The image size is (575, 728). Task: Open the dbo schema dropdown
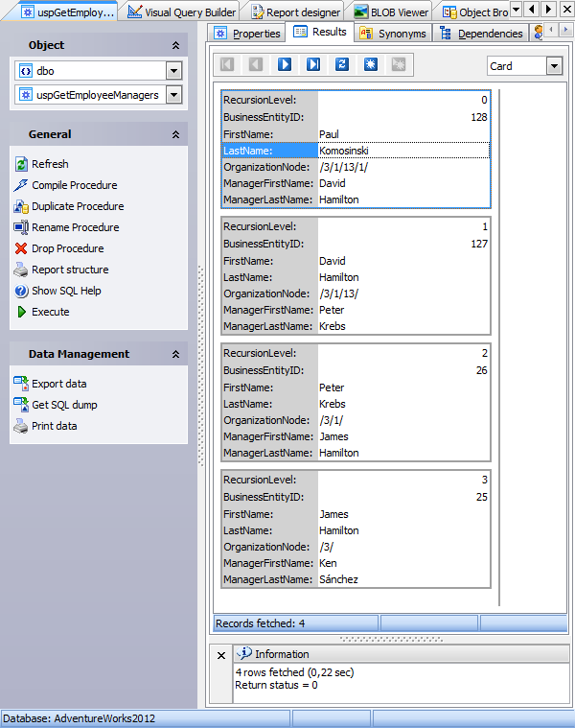coord(173,71)
